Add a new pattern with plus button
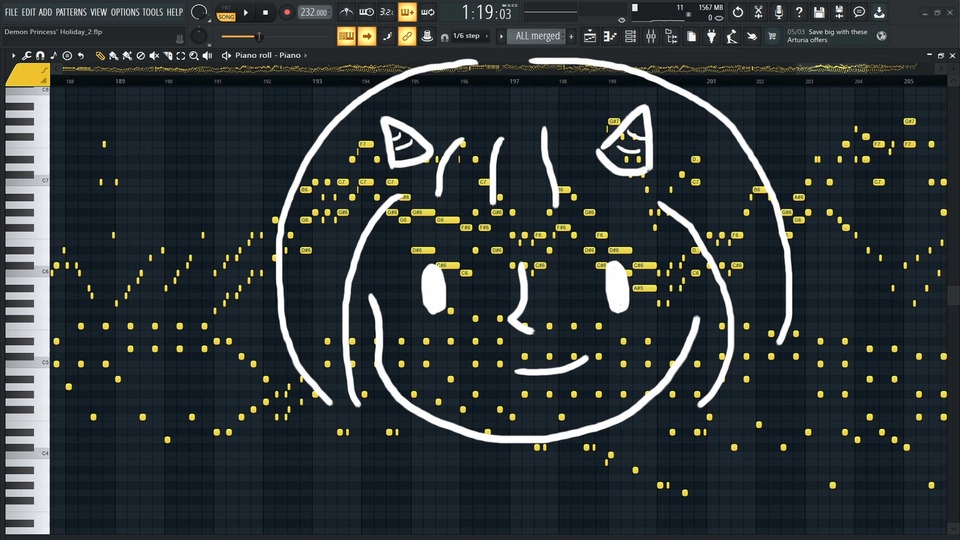The height and width of the screenshot is (540, 960). 571,37
